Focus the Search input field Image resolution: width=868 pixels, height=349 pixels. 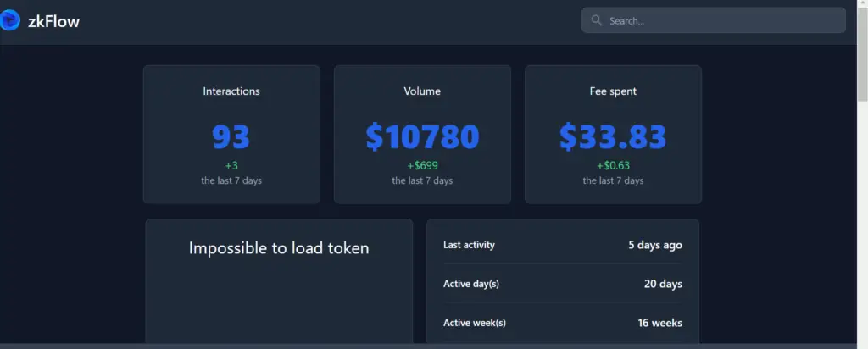click(714, 20)
